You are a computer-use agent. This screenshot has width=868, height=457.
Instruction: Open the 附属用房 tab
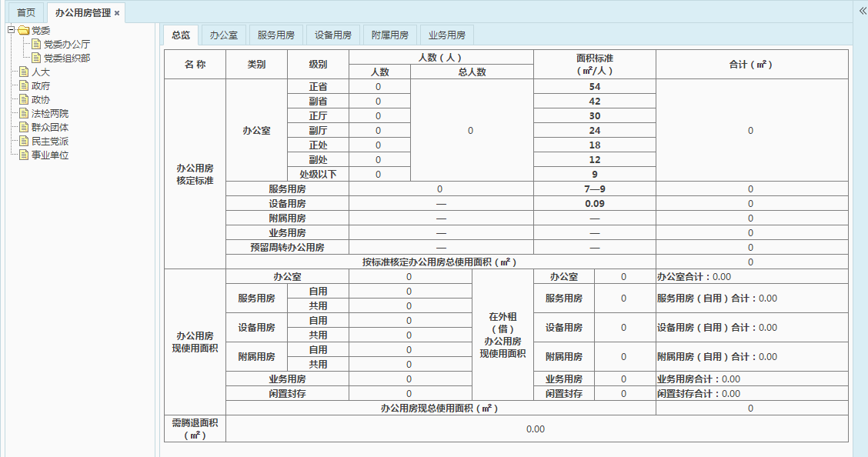click(x=389, y=35)
